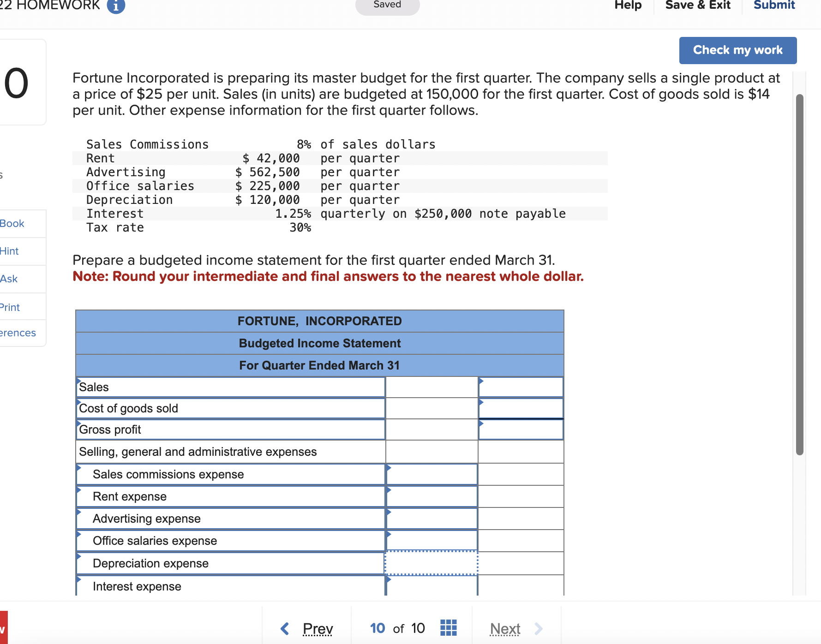This screenshot has width=821, height=644.
Task: Click the right chevron beside Next
Action: (x=538, y=628)
